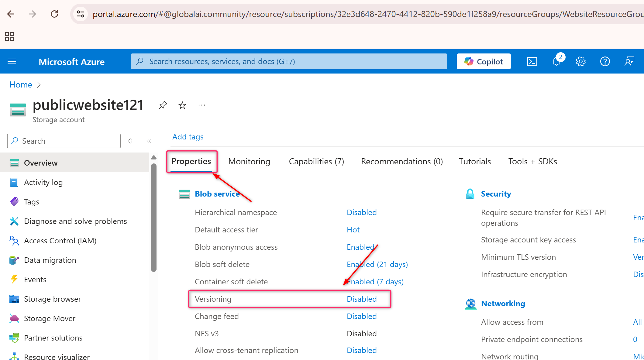Switch to the Properties tab
Viewport: 644px width, 360px height.
click(191, 161)
